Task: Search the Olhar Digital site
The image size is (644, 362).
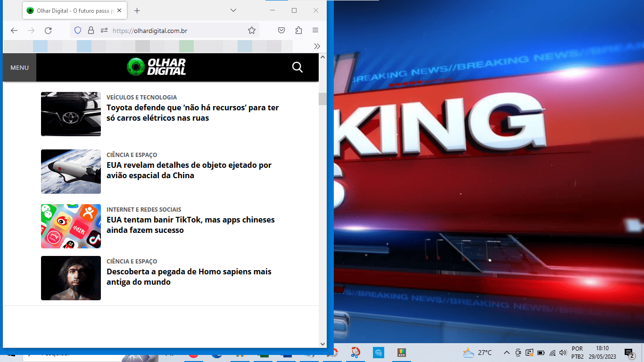Action: click(x=297, y=67)
